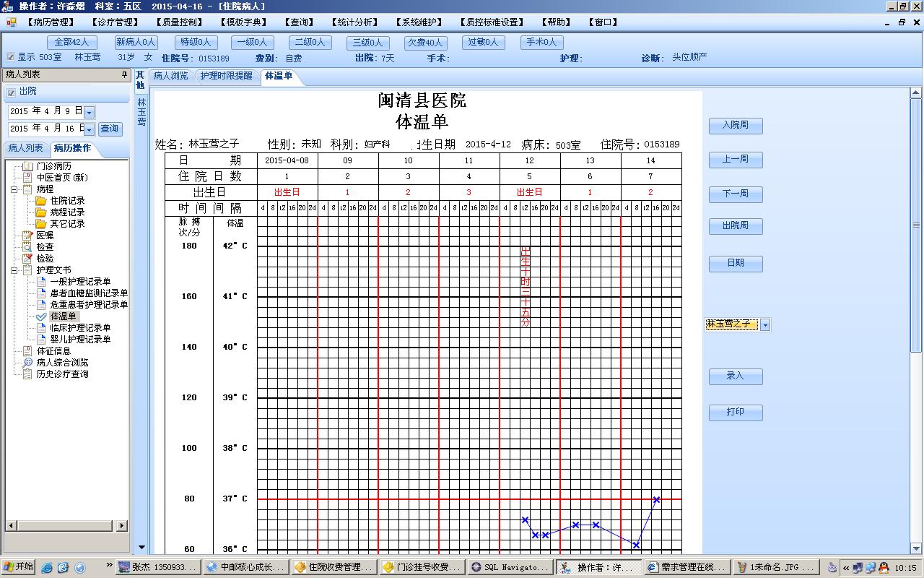
Task: Switch to the 病人浏览 tab
Action: click(x=170, y=76)
